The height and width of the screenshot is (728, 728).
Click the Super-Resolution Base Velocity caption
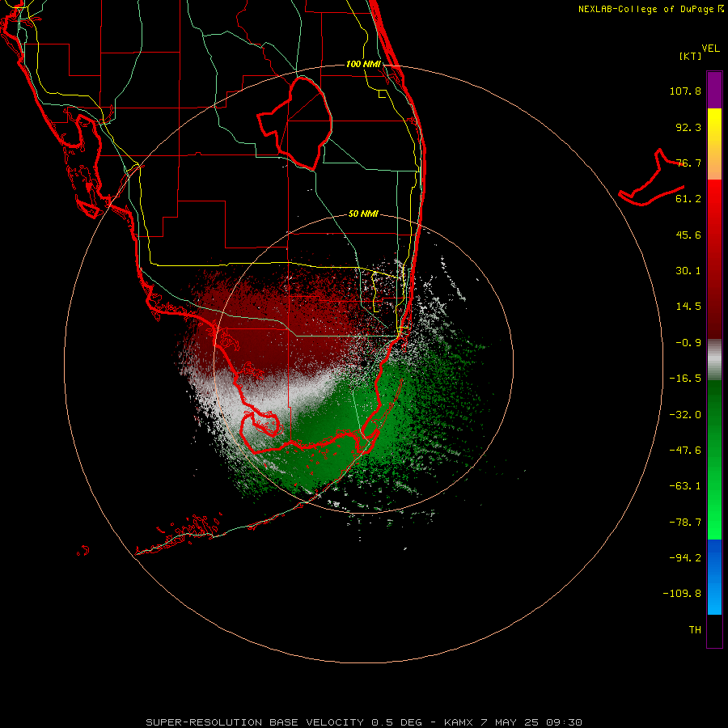[x=364, y=722]
